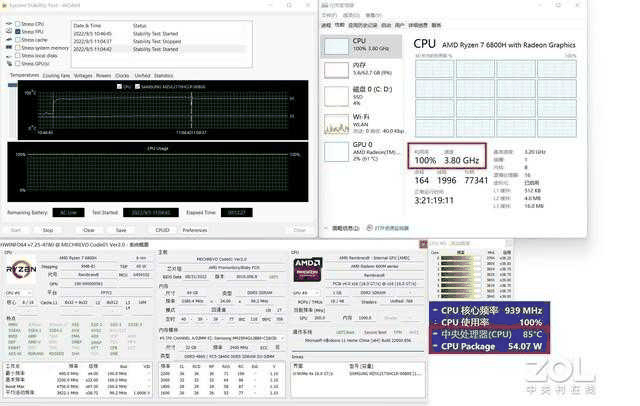The width and height of the screenshot is (640, 406).
Task: Open the View menu in Task Manager
Action: (x=373, y=15)
